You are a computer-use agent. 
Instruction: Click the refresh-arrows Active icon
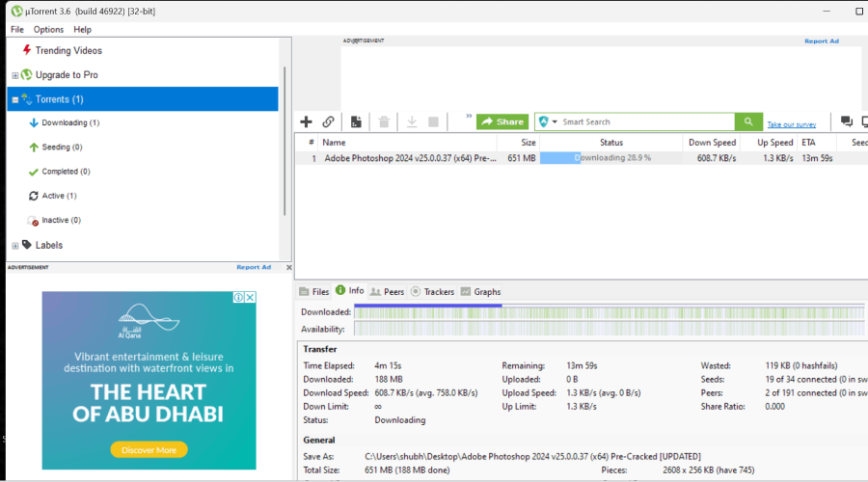point(33,196)
